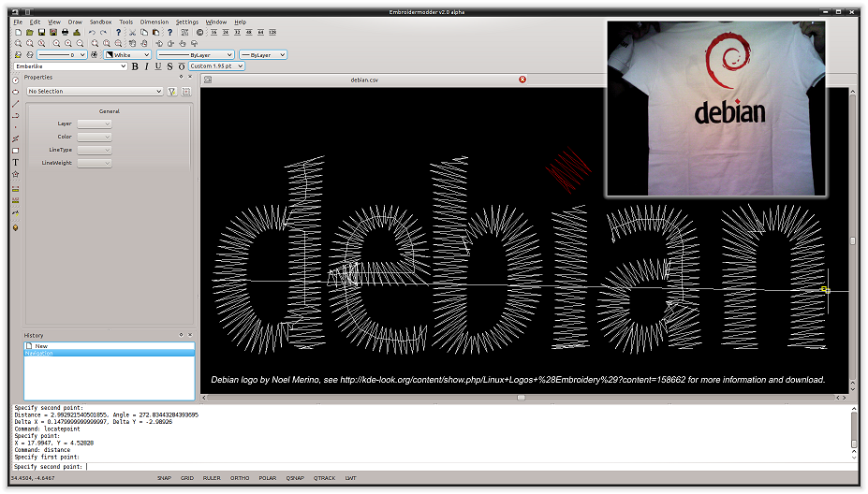Save design with floppy disk icon

(x=41, y=33)
